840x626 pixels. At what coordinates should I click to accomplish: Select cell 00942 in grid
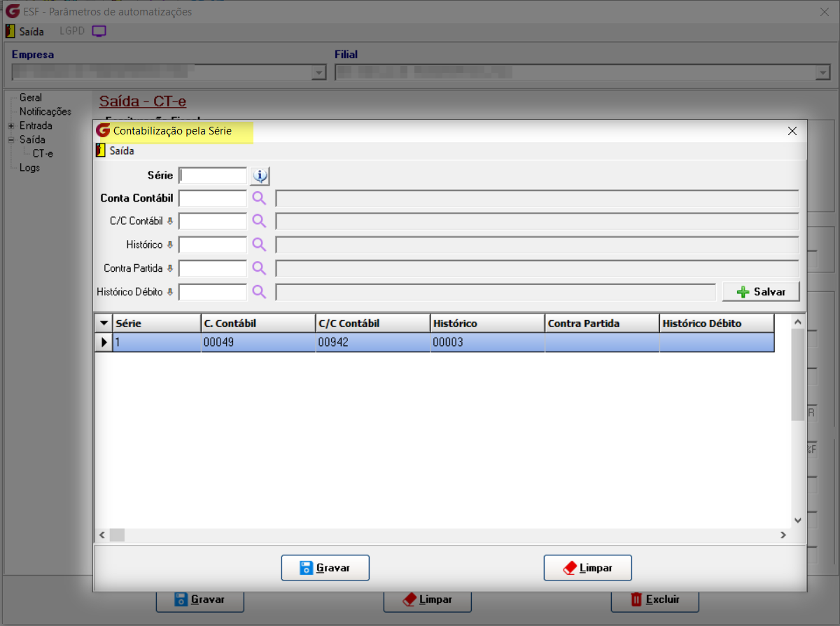click(x=373, y=342)
